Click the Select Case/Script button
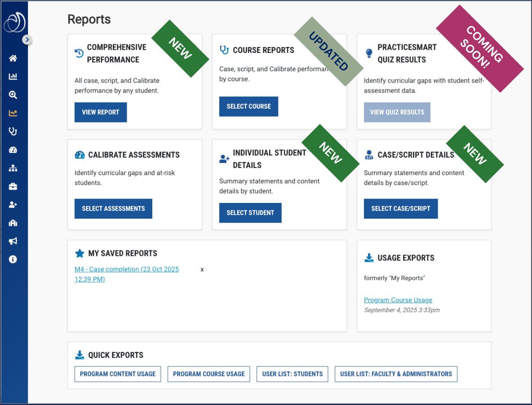 click(x=401, y=209)
